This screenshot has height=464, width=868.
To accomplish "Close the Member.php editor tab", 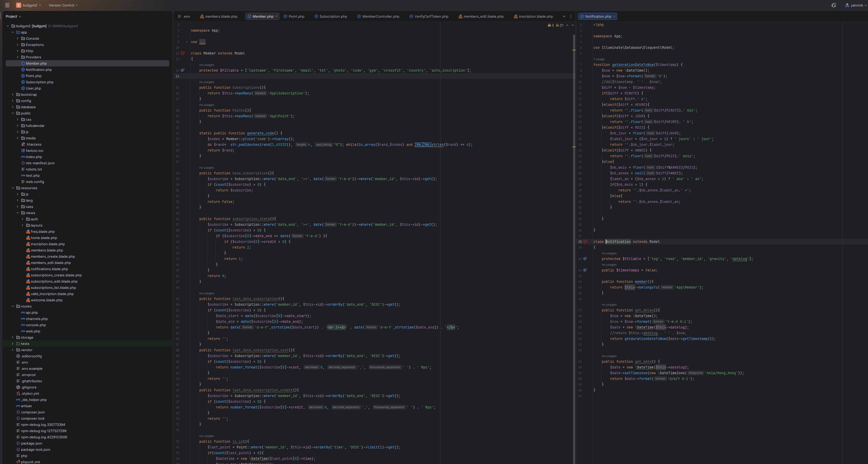I will pyautogui.click(x=276, y=16).
